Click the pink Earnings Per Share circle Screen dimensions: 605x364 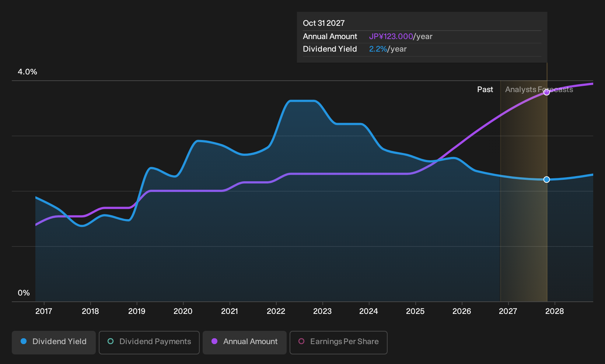(x=301, y=341)
